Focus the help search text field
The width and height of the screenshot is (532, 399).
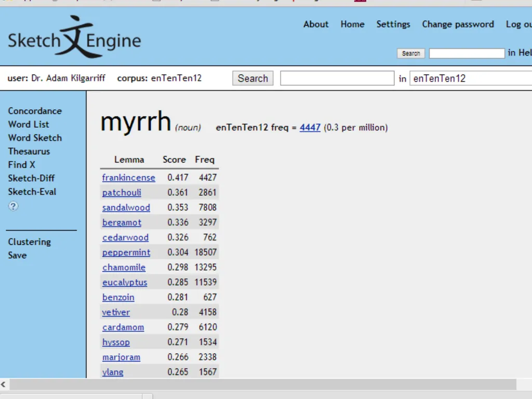467,54
